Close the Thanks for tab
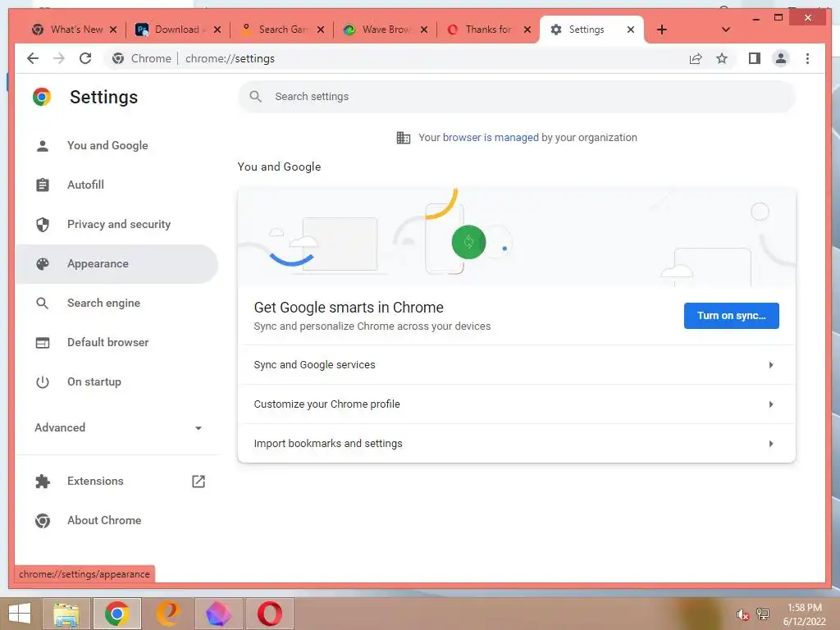Image resolution: width=840 pixels, height=630 pixels. click(x=527, y=30)
